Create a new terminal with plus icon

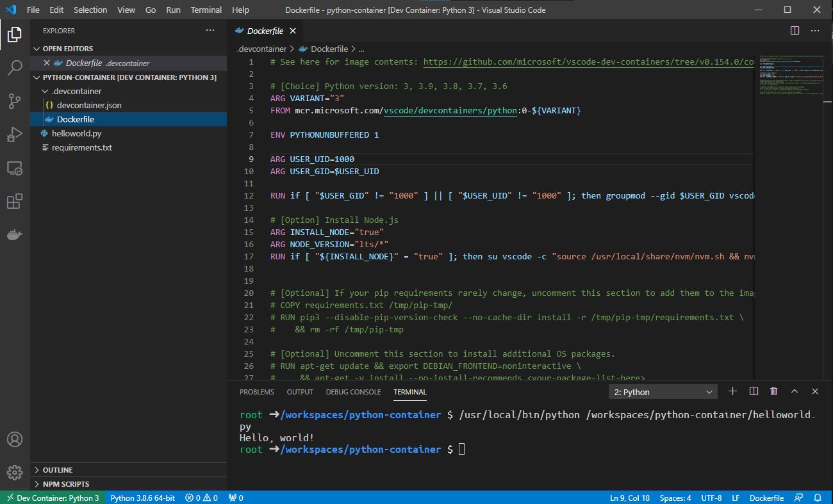[733, 391]
